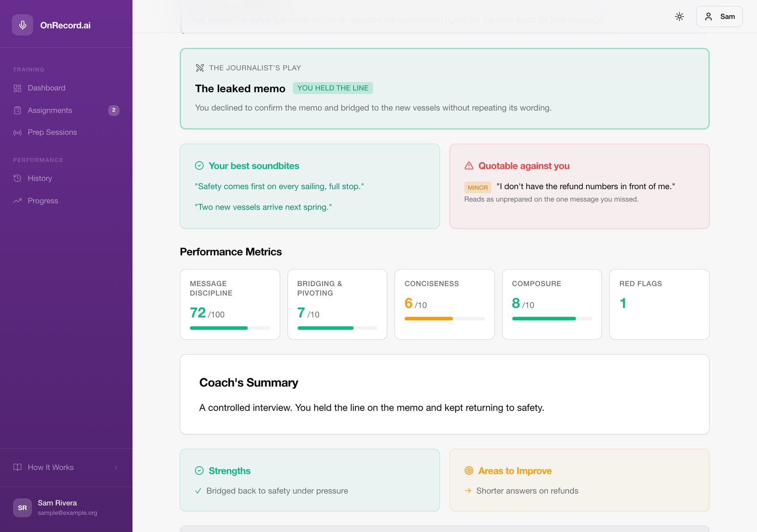Screen dimensions: 757x532
Task: Click the Message Discipline progress bar
Action: pyautogui.click(x=230, y=328)
